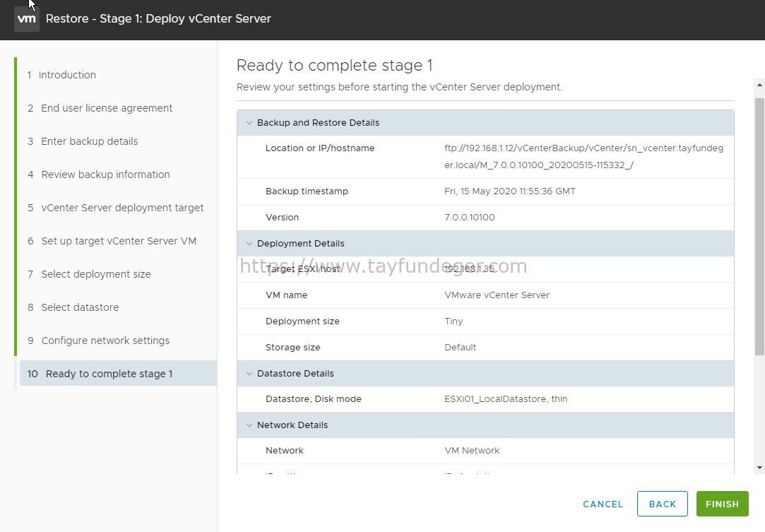The image size is (765, 532).
Task: Click scrollbar up arrow
Action: point(759,85)
